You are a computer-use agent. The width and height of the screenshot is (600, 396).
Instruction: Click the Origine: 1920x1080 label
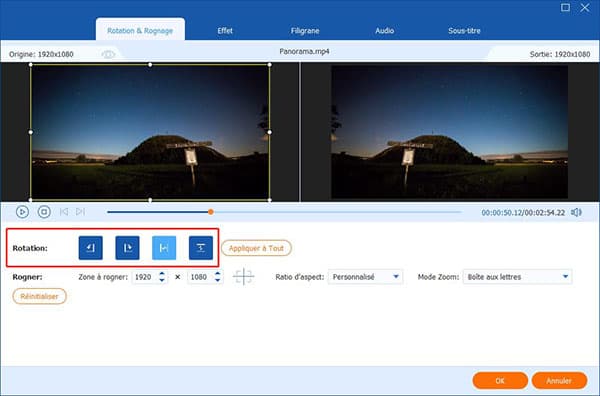(41, 54)
